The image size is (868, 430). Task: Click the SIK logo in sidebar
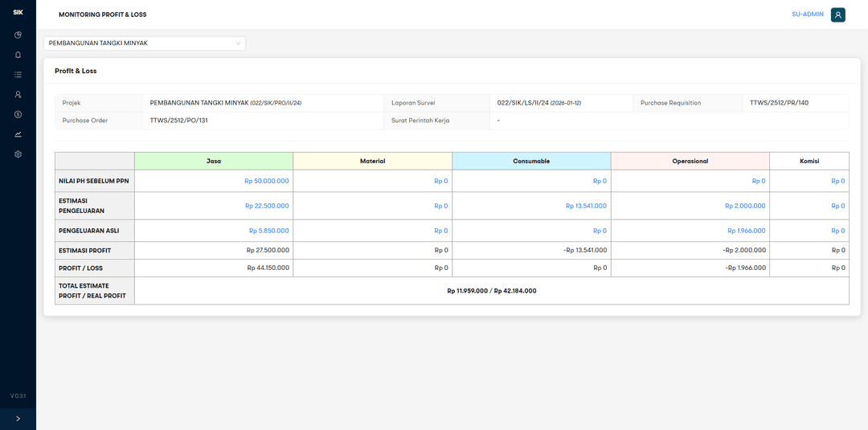(18, 13)
